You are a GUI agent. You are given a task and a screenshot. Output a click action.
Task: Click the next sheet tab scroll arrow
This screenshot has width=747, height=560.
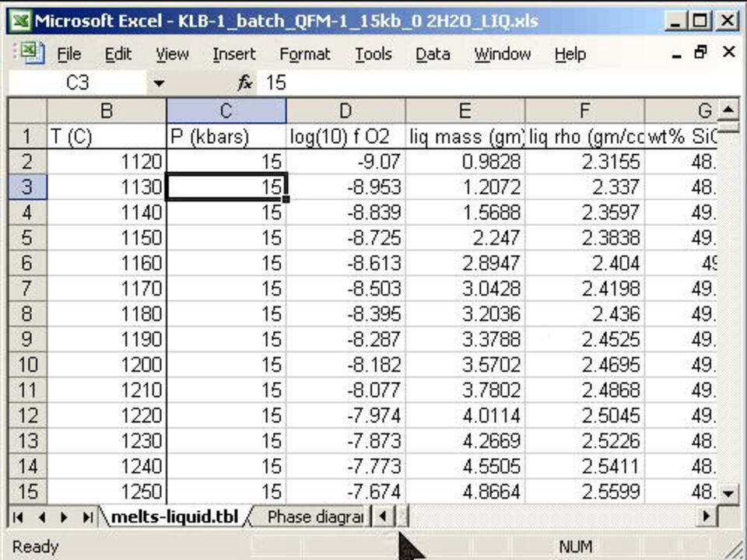coord(65,516)
